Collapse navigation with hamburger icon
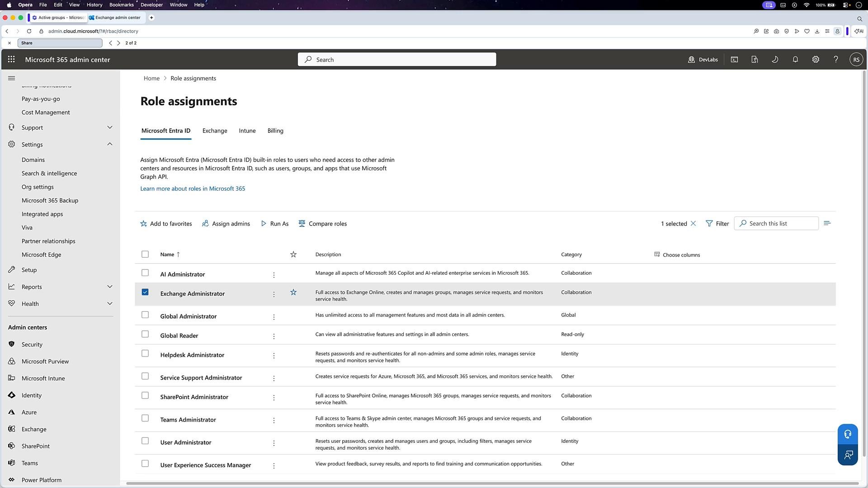This screenshot has height=488, width=868. coord(12,78)
